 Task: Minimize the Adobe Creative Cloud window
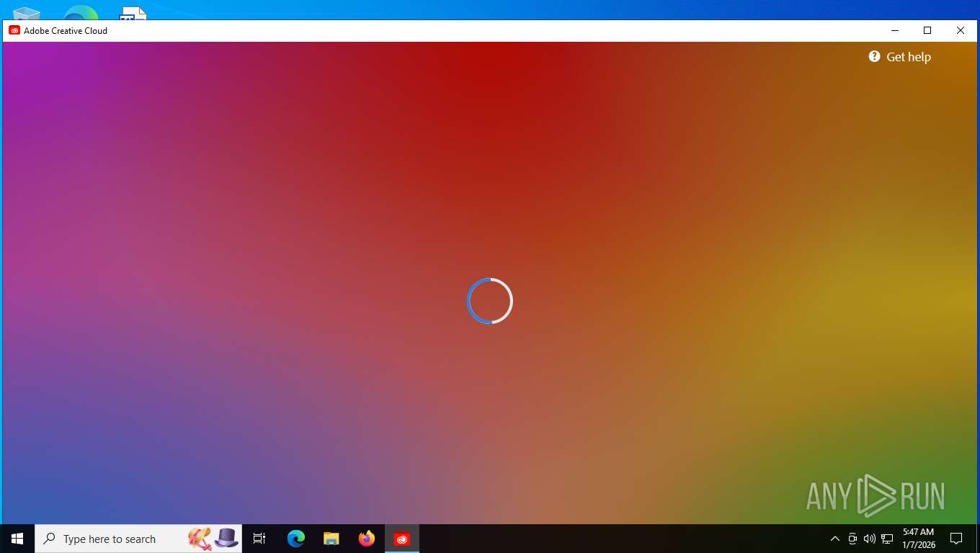tap(895, 30)
